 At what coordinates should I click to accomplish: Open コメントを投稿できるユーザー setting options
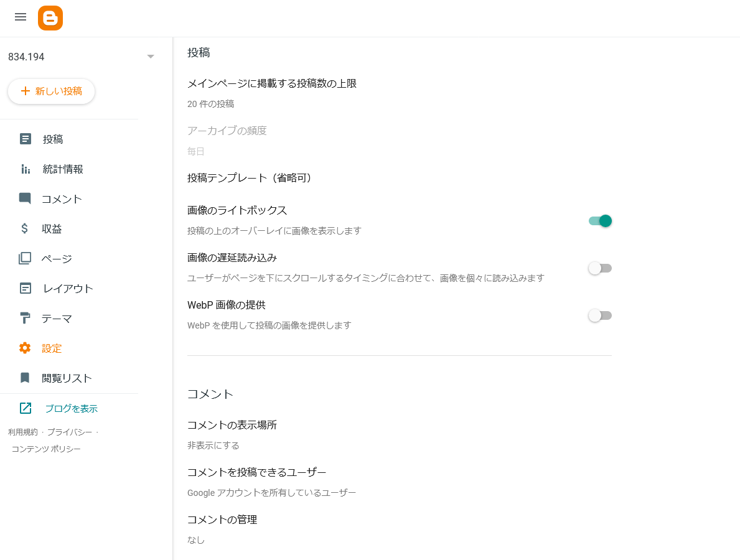pyautogui.click(x=257, y=482)
